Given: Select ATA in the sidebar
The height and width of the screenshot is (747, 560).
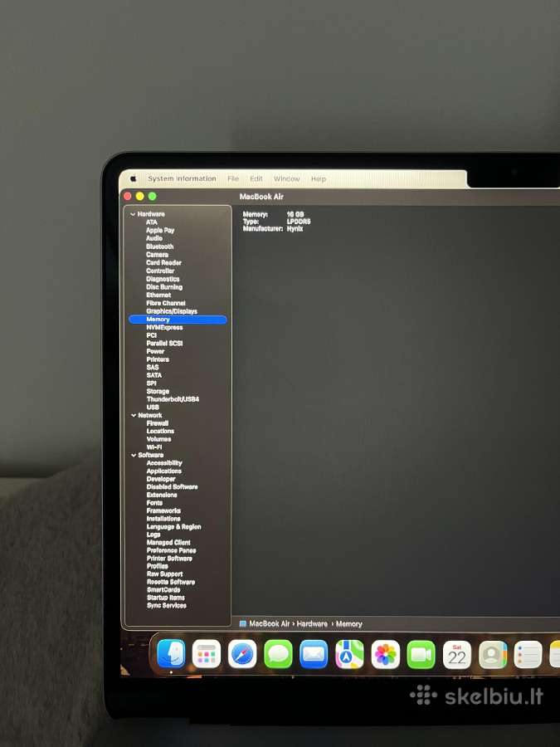Looking at the screenshot, I should tap(152, 222).
